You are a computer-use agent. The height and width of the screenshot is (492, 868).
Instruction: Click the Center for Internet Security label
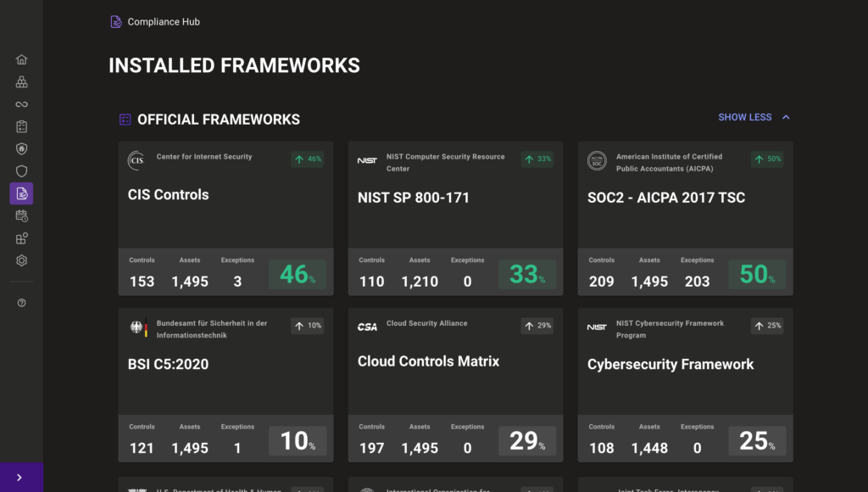[204, 157]
